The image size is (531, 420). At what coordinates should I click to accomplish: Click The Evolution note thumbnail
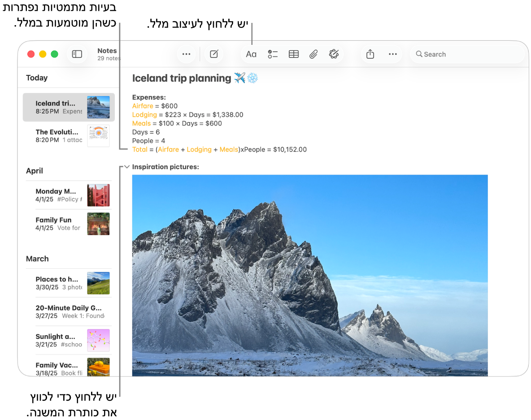(98, 136)
